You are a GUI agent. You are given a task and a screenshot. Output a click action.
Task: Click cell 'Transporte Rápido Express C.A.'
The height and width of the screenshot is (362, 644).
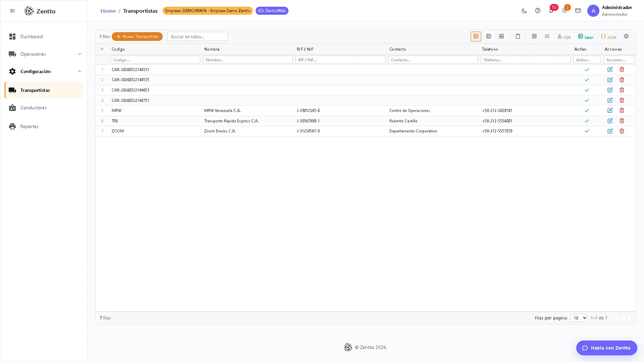pyautogui.click(x=231, y=121)
